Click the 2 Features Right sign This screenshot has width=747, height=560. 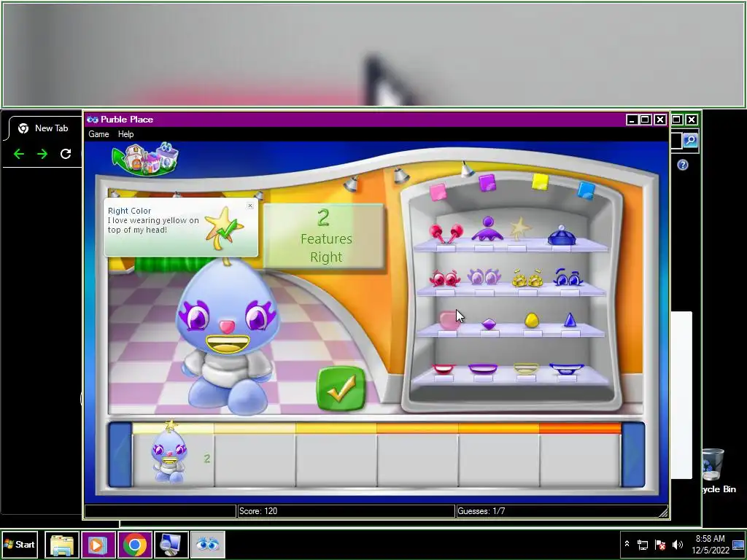(325, 237)
